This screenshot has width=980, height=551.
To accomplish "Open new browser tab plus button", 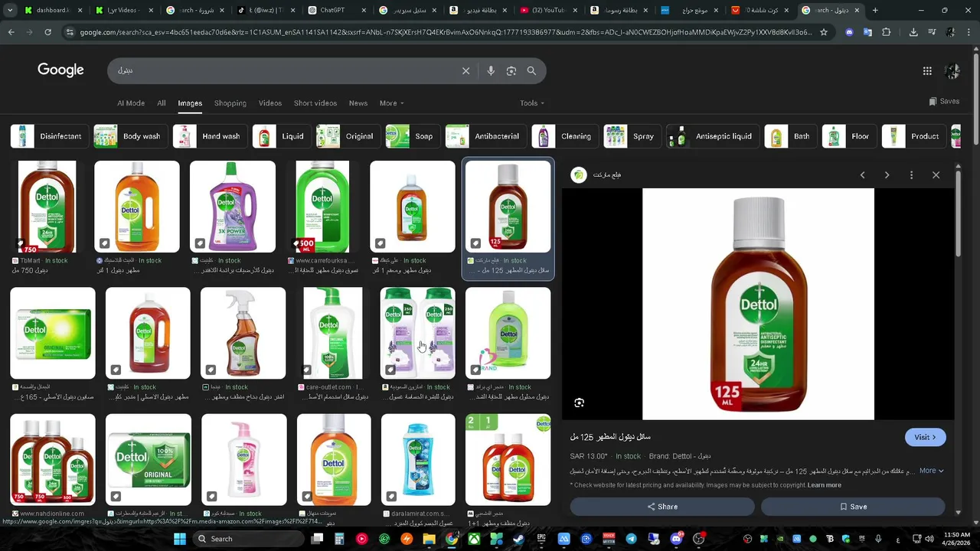I will point(875,10).
